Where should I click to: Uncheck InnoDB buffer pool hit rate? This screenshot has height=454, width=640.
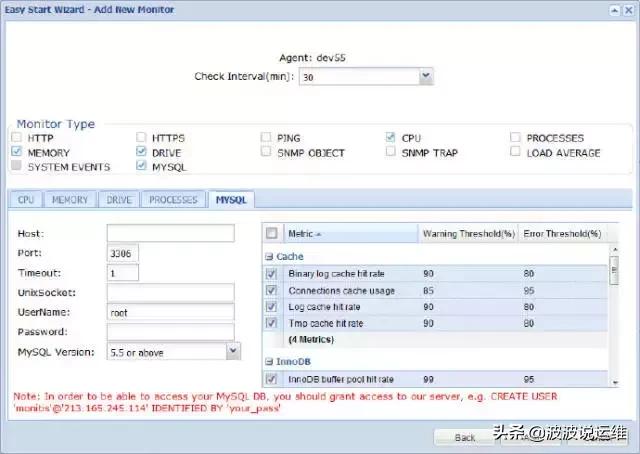click(x=271, y=379)
